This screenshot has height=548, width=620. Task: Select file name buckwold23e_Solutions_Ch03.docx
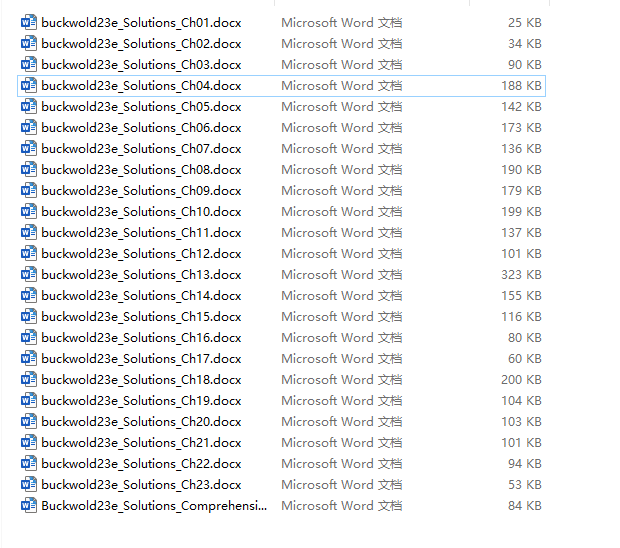click(141, 65)
